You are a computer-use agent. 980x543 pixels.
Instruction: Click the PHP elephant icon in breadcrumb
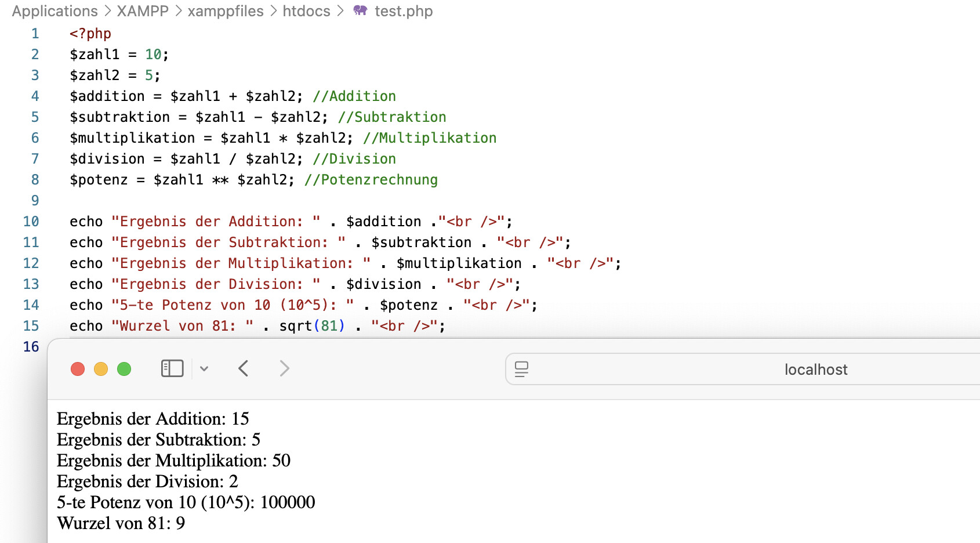[360, 11]
